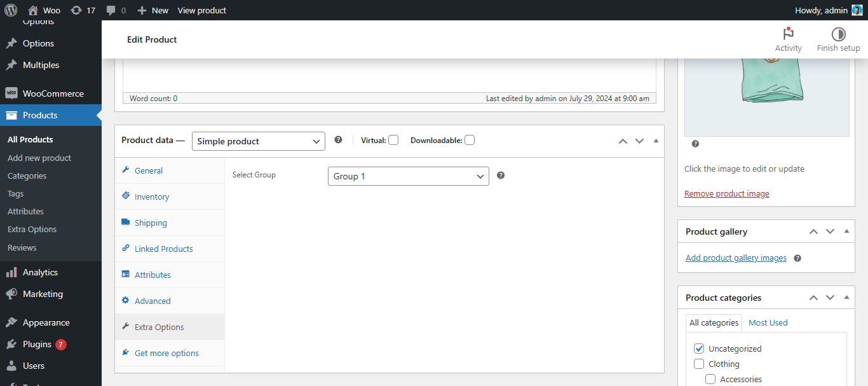Click the Analytics bar chart icon
868x386 pixels.
click(11, 272)
